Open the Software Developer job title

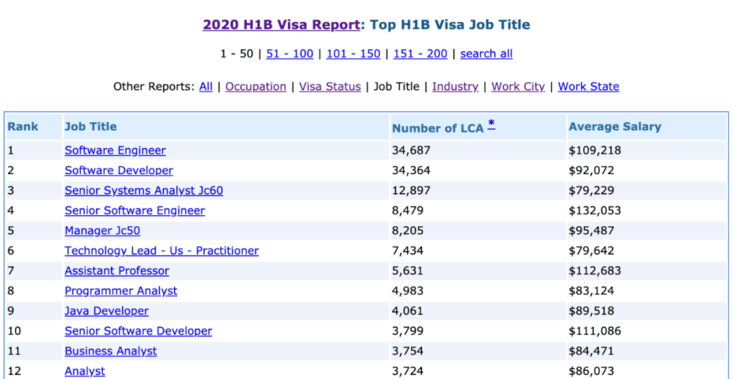119,170
